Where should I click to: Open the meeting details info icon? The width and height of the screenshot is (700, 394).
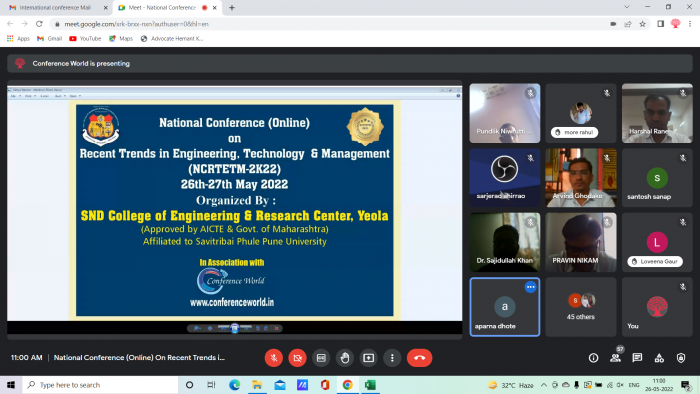(x=593, y=358)
